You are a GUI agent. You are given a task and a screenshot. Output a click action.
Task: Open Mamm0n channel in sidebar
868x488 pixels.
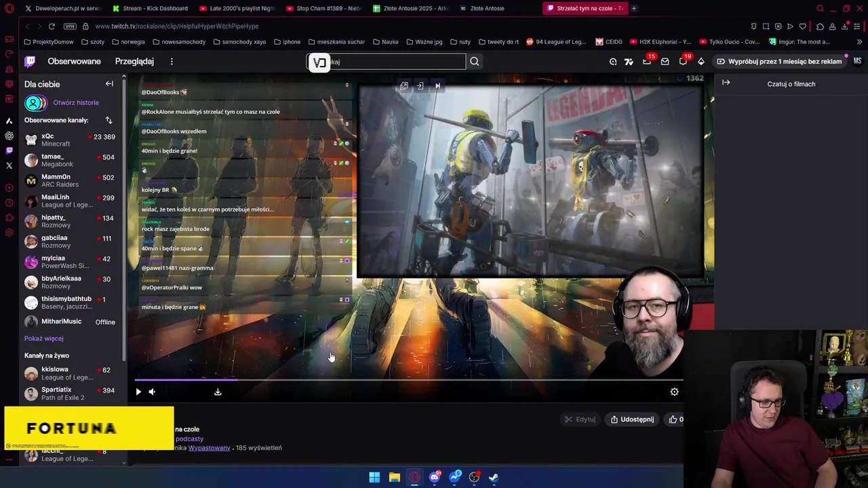pos(70,181)
